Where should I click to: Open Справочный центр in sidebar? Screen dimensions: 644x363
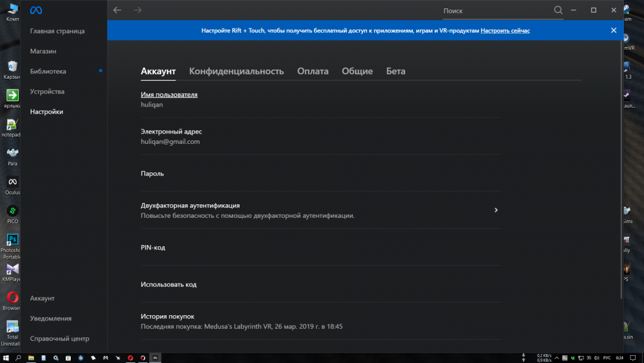[59, 338]
